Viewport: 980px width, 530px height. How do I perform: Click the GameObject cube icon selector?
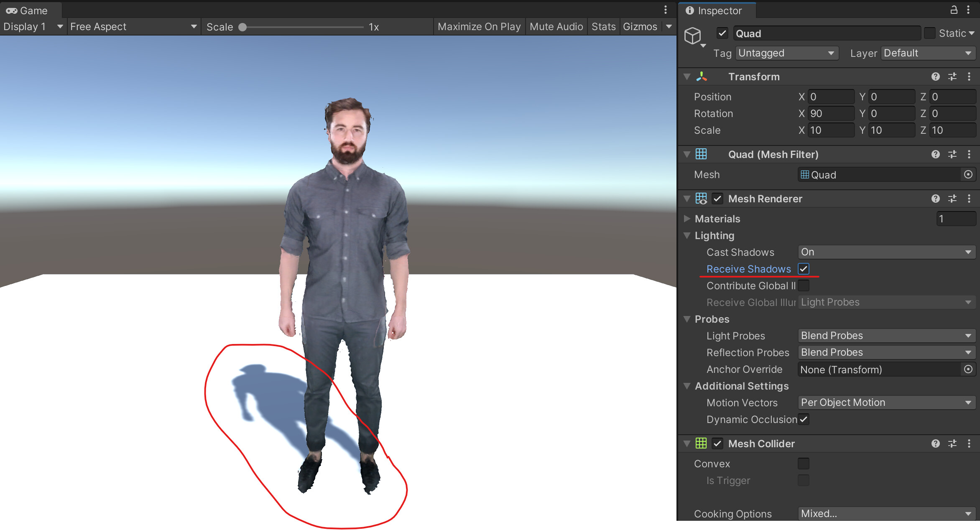pyautogui.click(x=693, y=36)
